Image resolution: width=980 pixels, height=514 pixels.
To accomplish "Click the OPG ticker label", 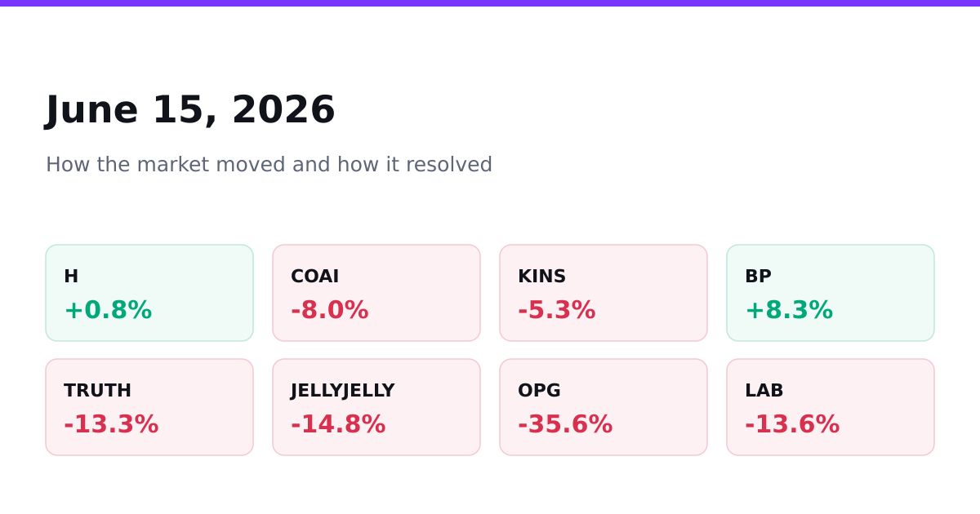I will click(x=539, y=391).
